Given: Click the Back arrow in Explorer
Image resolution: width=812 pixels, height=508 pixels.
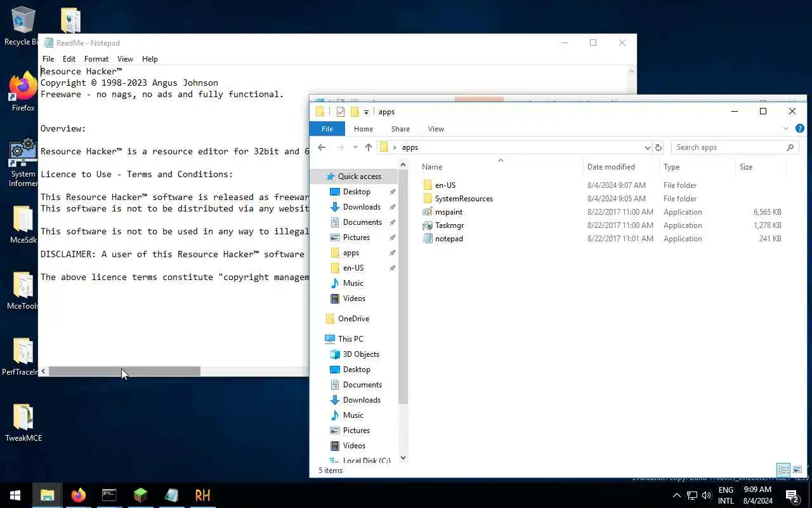Looking at the screenshot, I should click(x=322, y=147).
